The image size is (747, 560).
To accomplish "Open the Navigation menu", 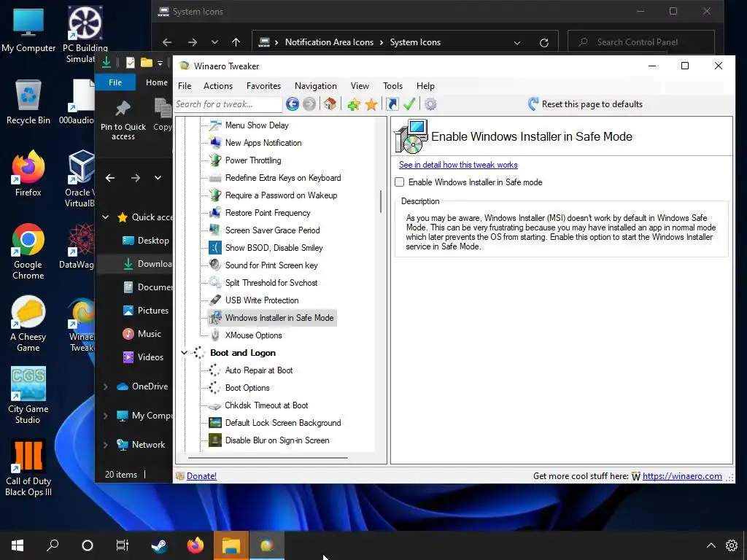I will tap(315, 86).
